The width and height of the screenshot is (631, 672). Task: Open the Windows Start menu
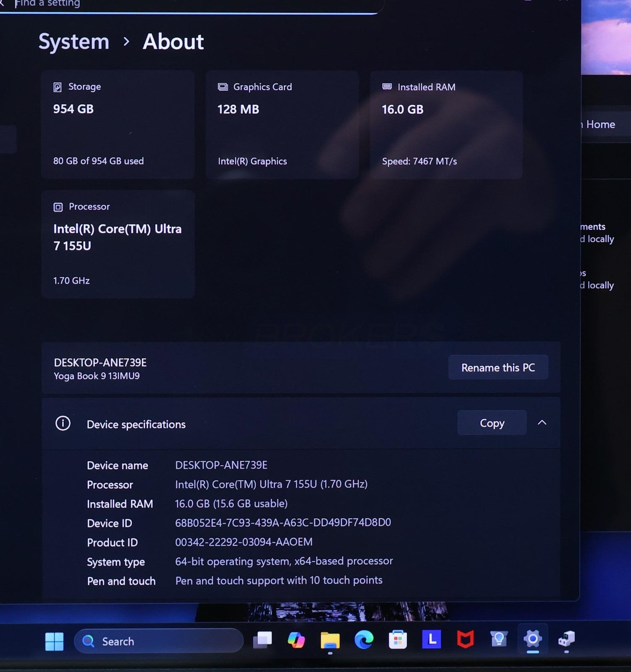coord(54,641)
